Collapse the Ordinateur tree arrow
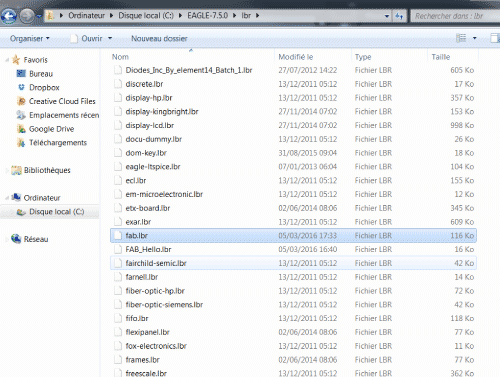 coord(7,198)
